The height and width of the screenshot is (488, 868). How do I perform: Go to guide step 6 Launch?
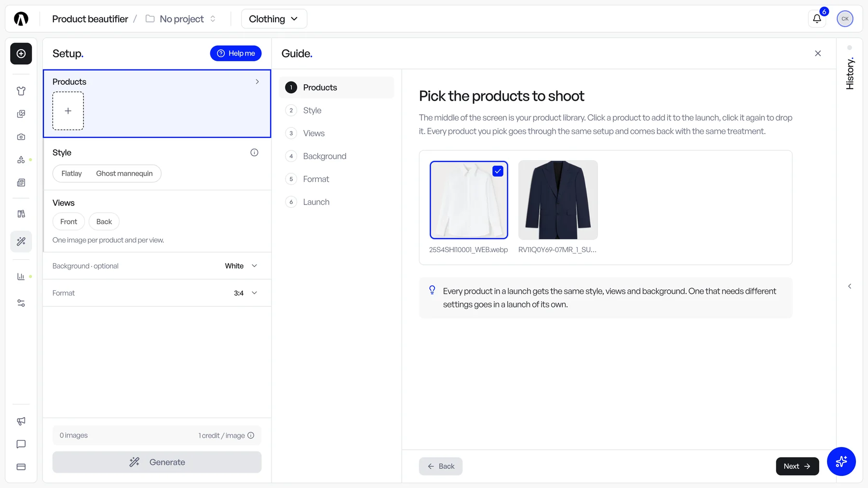click(x=337, y=202)
